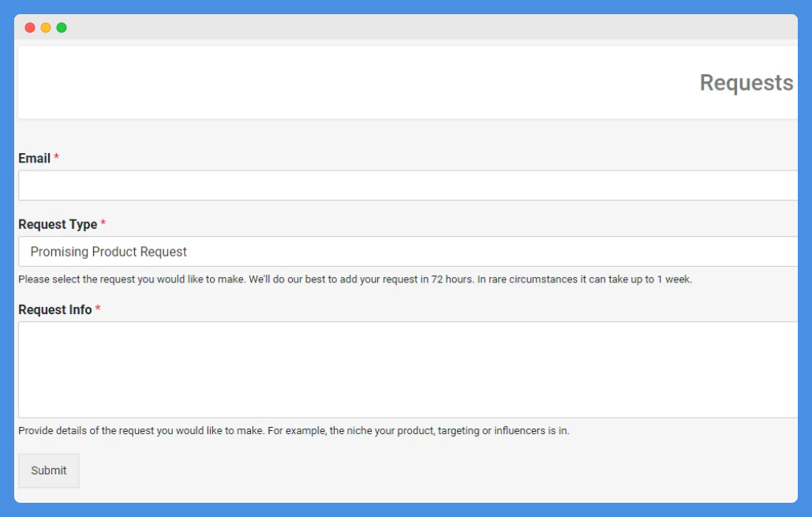Image resolution: width=812 pixels, height=517 pixels.
Task: Click the Request Info text area
Action: (x=408, y=370)
